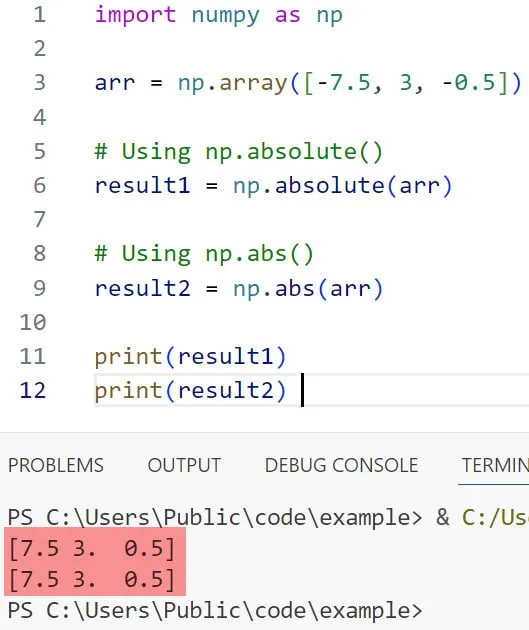Click the '# Using np.absolute()' comment

point(239,152)
